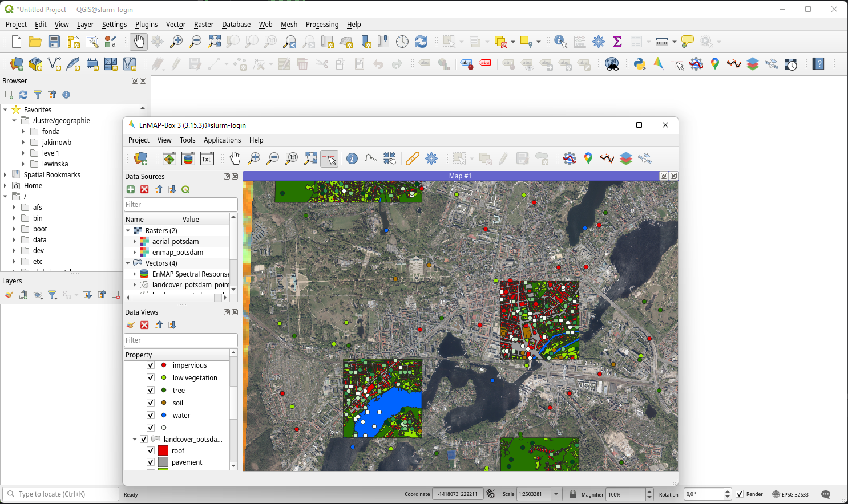Screen dimensions: 848x504
Task: Expand Spatial Bookmarks in Browser
Action: [5, 174]
